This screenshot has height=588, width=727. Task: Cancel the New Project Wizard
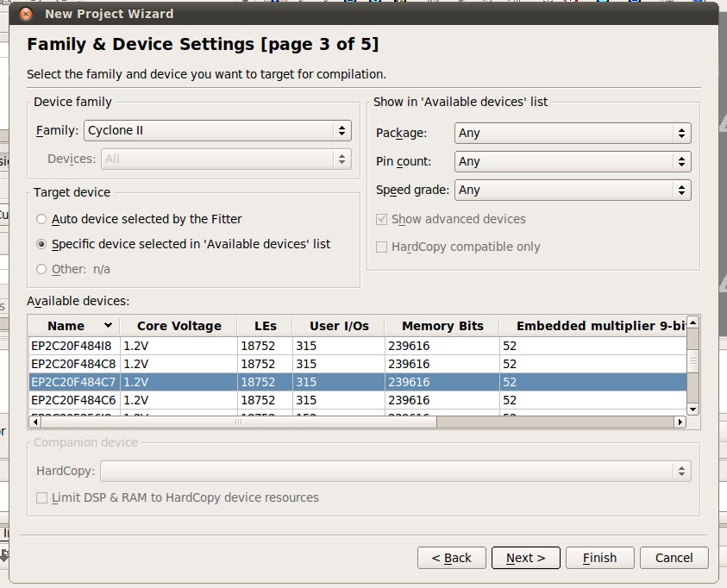tap(674, 558)
